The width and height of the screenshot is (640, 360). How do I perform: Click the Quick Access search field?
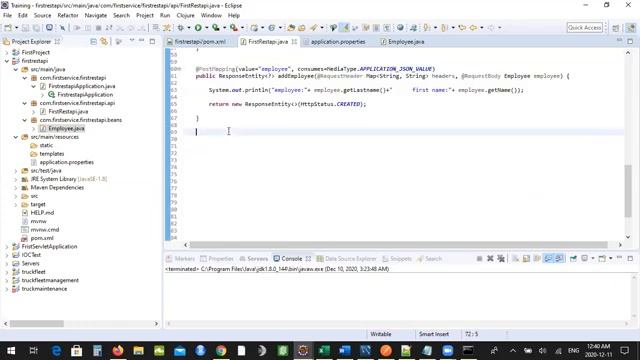[584, 28]
